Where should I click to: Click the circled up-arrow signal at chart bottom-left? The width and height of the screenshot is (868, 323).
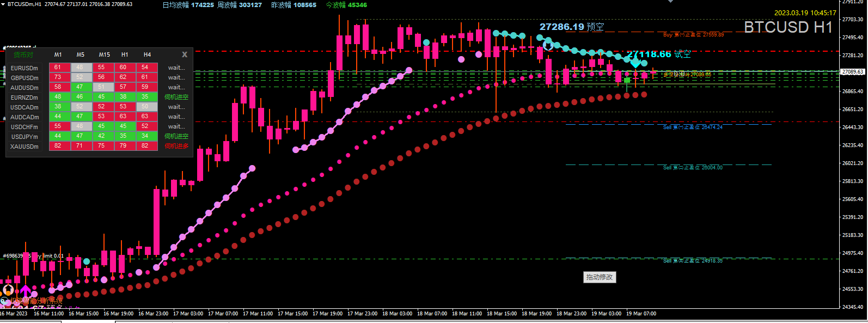pos(8,290)
